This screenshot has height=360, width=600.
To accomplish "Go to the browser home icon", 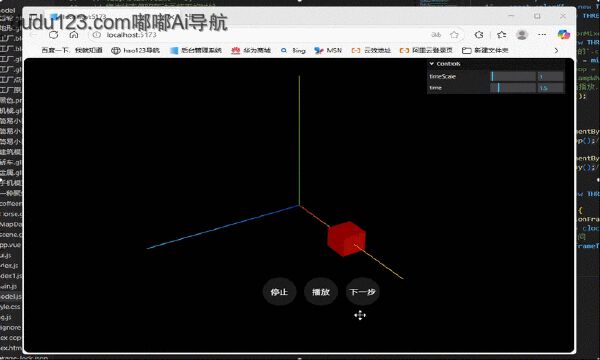I will coord(74,35).
